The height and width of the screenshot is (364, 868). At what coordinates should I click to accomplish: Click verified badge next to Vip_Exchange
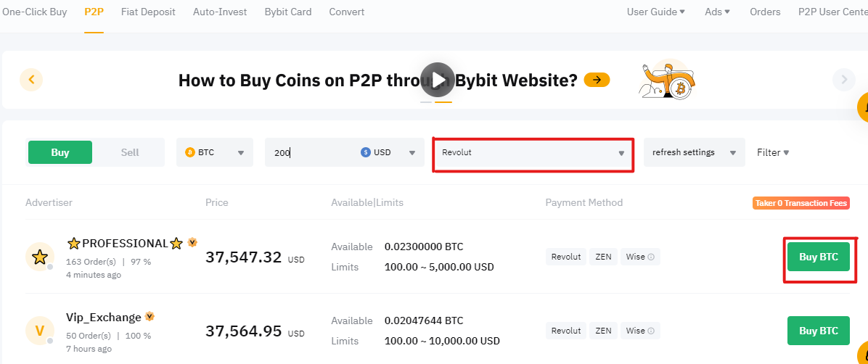(x=150, y=316)
